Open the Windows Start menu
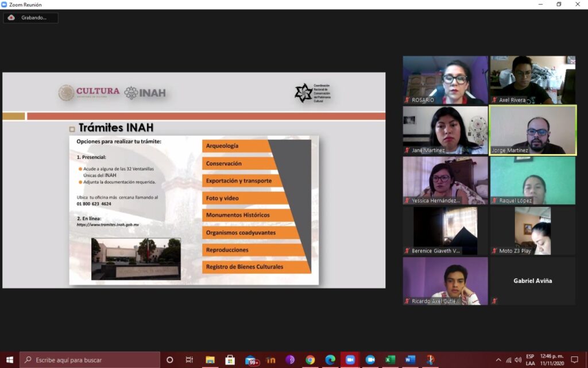The image size is (588, 368). [x=10, y=360]
